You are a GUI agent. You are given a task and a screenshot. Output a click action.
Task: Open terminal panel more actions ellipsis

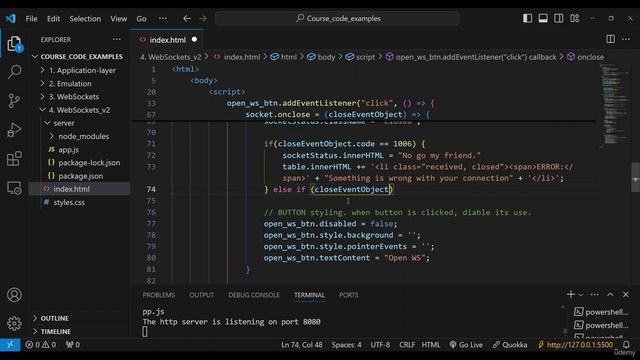[x=595, y=294]
